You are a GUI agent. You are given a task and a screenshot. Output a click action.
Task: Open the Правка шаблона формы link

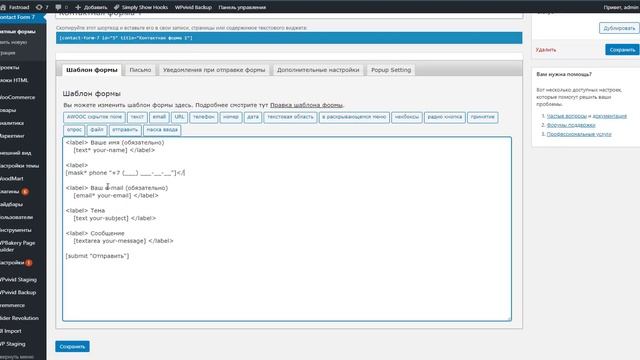coord(306,105)
